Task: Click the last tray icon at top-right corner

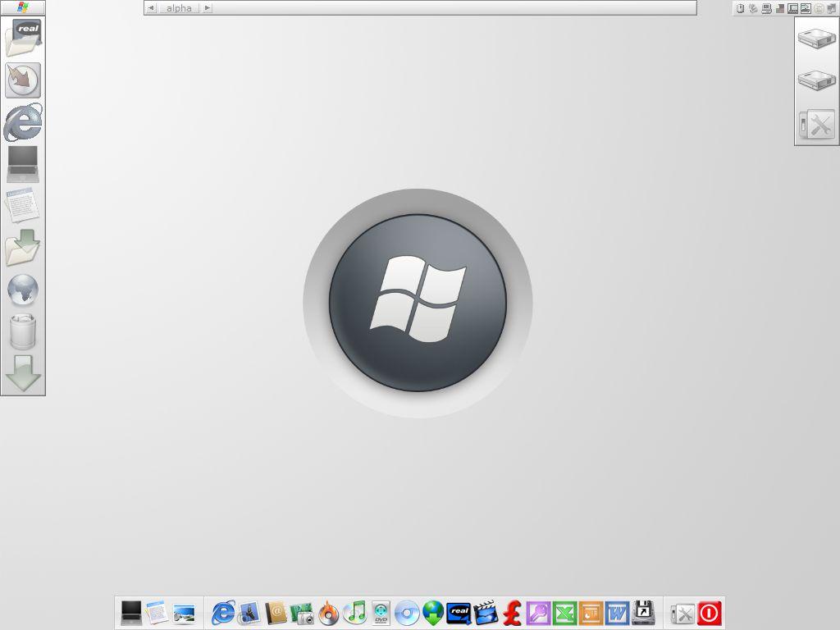Action: [x=832, y=8]
